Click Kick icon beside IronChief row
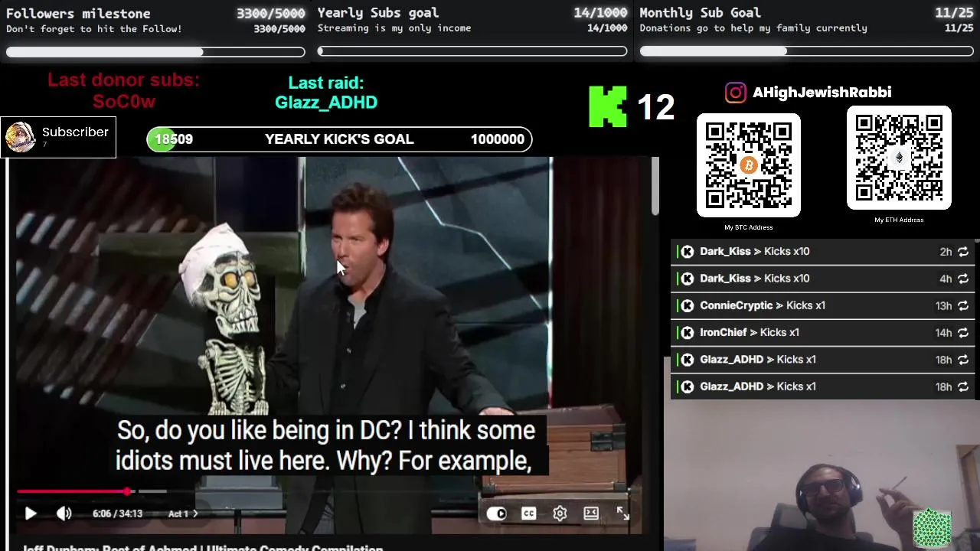This screenshot has width=980, height=551. tap(688, 333)
